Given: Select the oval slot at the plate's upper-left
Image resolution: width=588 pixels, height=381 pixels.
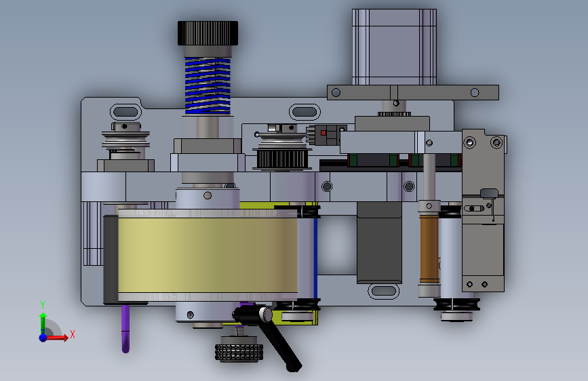Looking at the screenshot, I should point(126,112).
